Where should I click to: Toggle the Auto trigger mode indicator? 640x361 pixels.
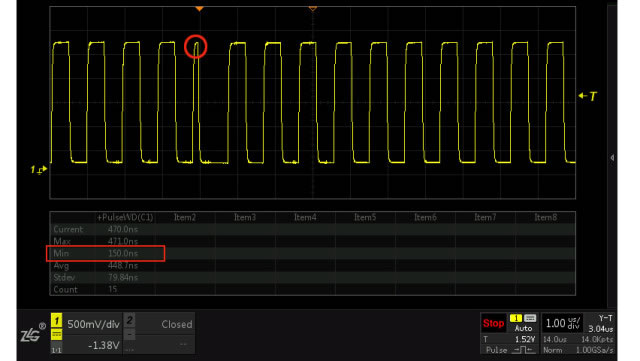click(523, 328)
